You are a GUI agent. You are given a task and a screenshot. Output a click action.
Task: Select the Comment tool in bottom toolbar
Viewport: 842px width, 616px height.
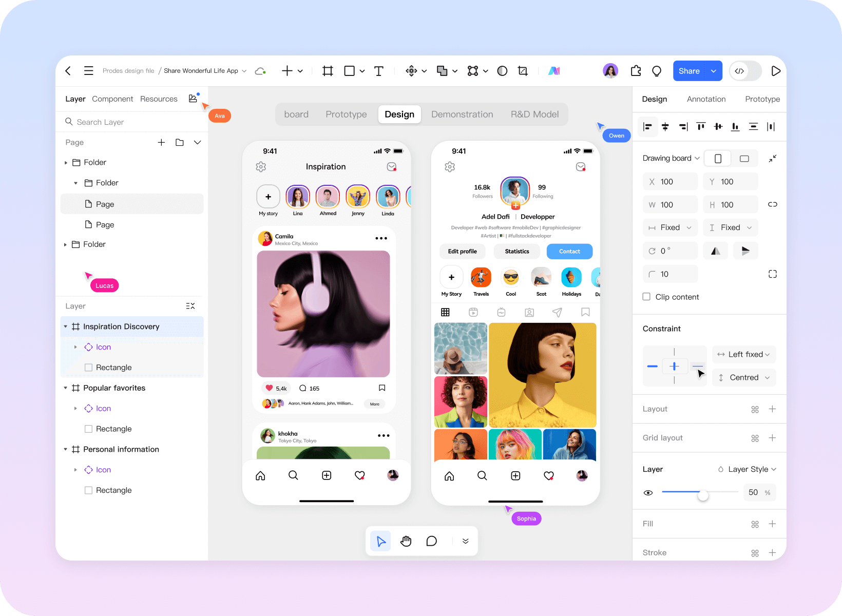pyautogui.click(x=432, y=541)
